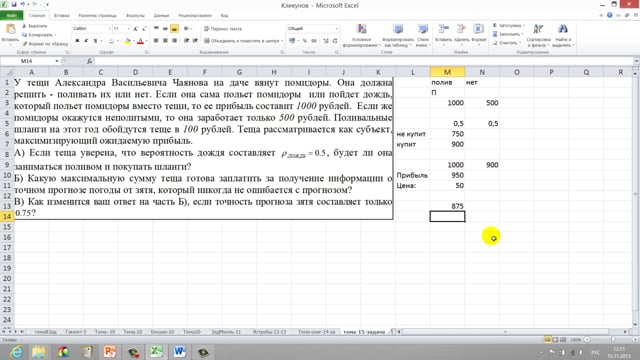Open Sort & Filter dropdown
This screenshot has width=640, height=360.
click(539, 36)
